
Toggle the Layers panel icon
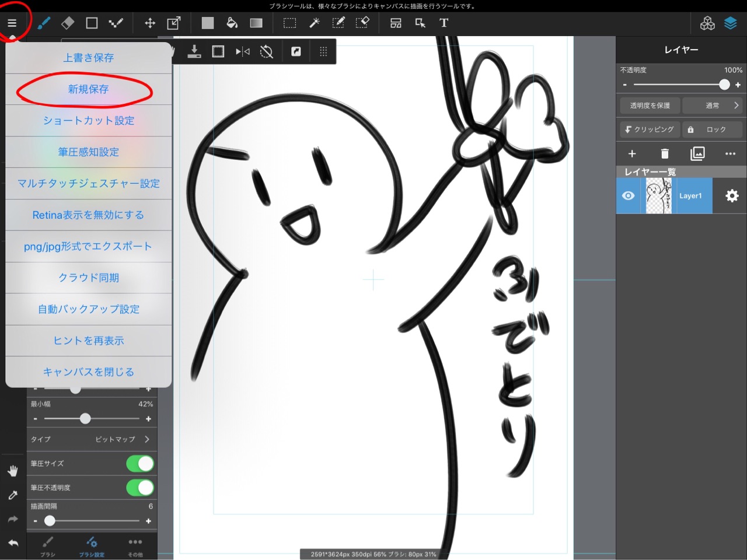(731, 23)
